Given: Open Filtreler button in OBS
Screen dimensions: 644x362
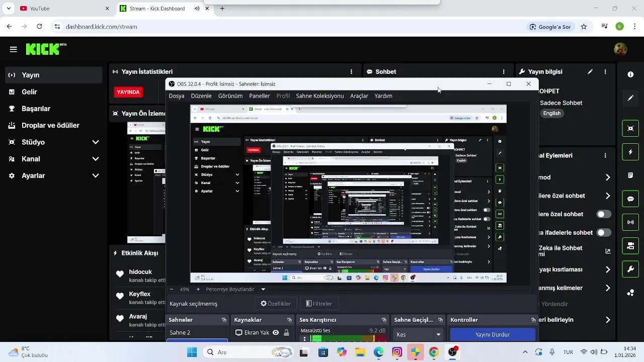Looking at the screenshot, I should 319,304.
